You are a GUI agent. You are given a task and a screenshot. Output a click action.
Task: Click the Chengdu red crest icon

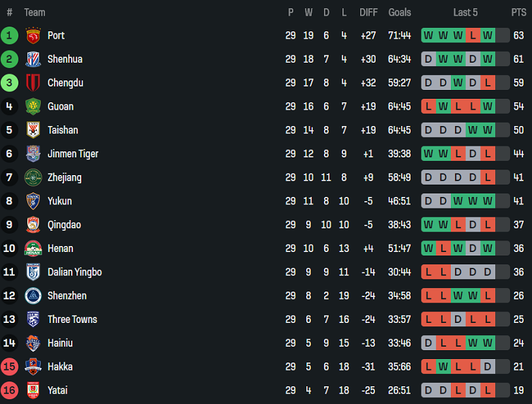pos(33,83)
